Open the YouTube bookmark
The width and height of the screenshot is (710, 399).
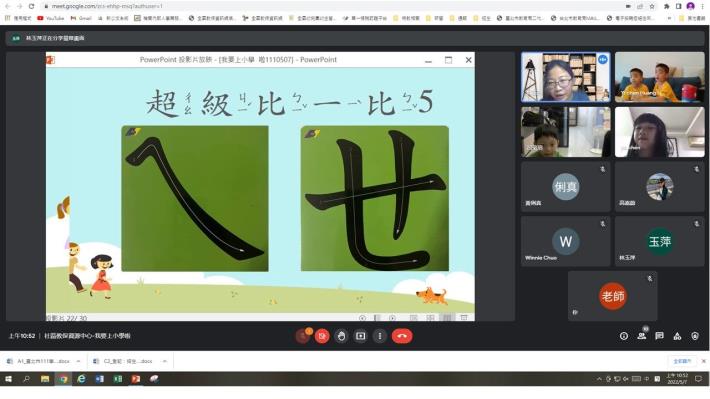[x=51, y=18]
